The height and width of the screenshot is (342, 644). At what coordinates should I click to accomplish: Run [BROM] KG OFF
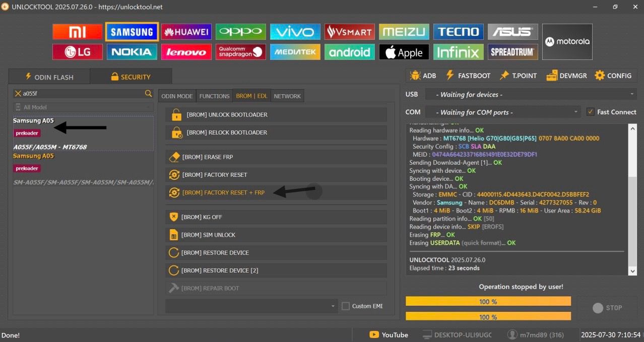tap(276, 217)
